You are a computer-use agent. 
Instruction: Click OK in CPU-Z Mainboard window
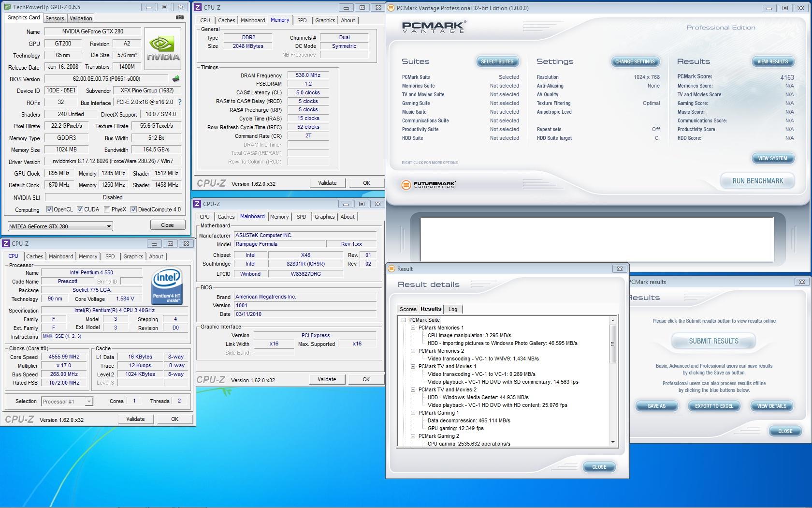pyautogui.click(x=366, y=379)
